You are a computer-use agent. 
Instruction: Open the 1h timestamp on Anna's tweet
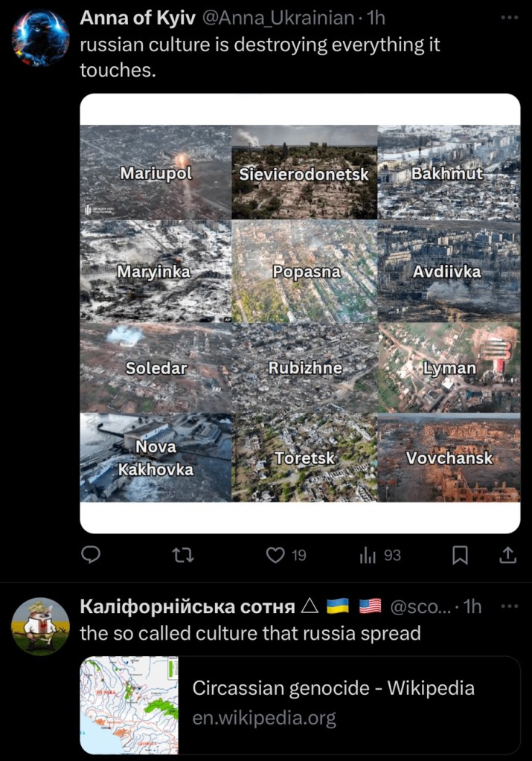pyautogui.click(x=376, y=18)
